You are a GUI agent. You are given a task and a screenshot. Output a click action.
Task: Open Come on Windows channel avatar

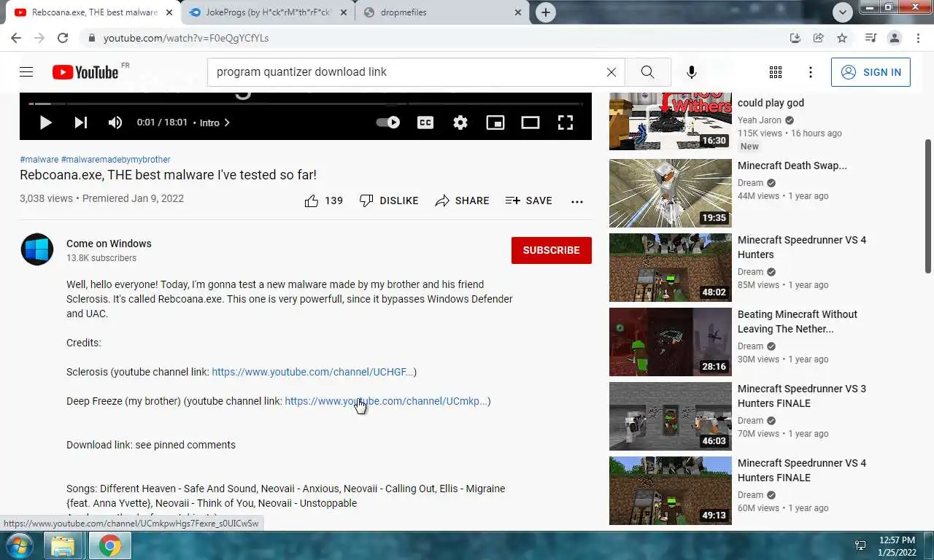37,249
